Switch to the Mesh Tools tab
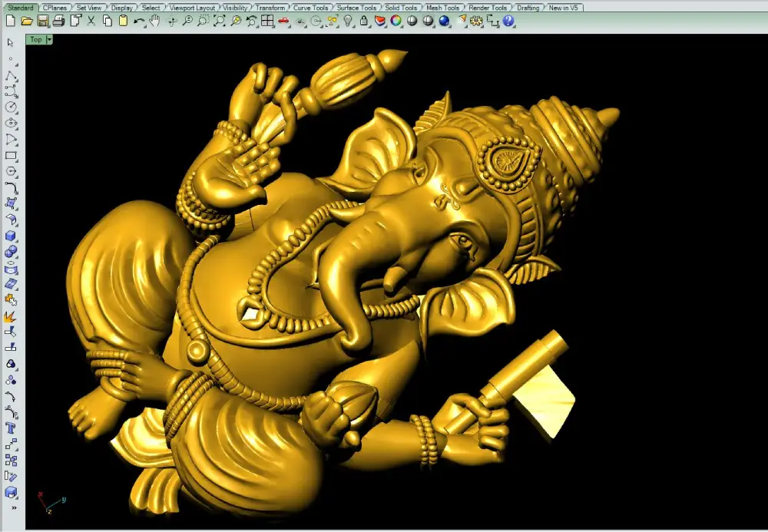 coord(442,8)
